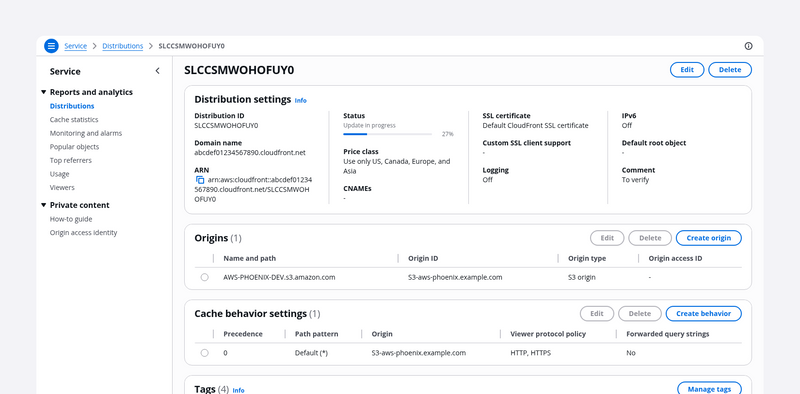Screen dimensions: 800x394
Task: Click the Create origin button
Action: click(x=709, y=238)
